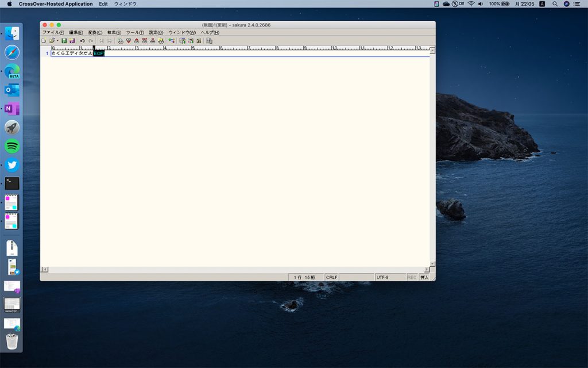
Task: Open Notification Center list icon
Action: click(x=577, y=4)
